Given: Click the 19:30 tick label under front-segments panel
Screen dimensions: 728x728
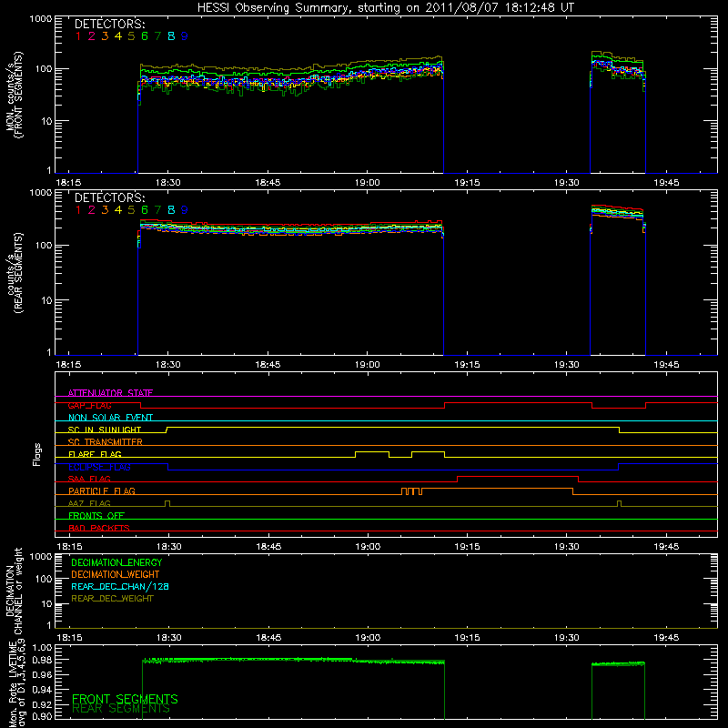Looking at the screenshot, I should click(x=566, y=183).
